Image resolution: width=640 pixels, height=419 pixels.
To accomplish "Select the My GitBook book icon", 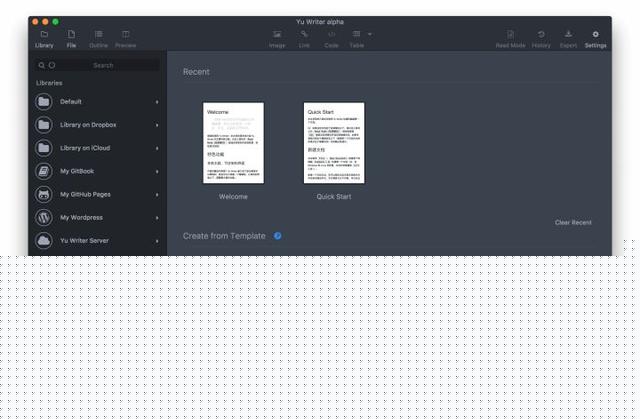I will tap(44, 171).
